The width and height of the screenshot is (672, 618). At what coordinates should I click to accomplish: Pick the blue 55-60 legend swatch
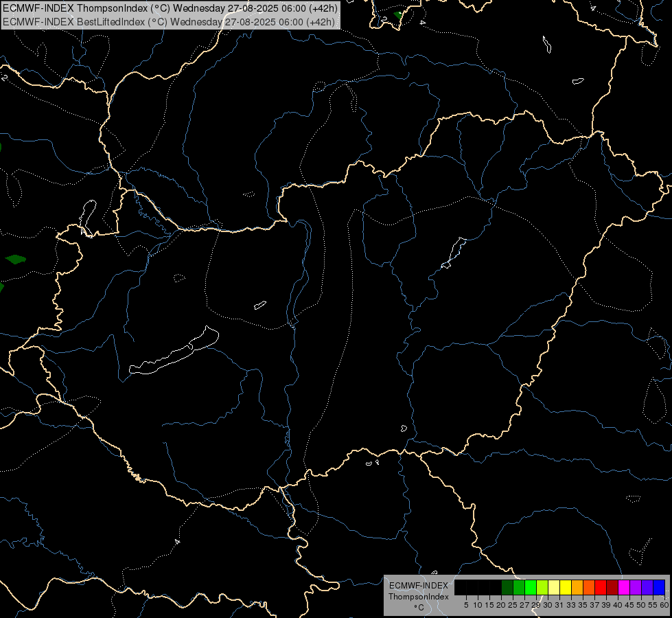[659, 587]
